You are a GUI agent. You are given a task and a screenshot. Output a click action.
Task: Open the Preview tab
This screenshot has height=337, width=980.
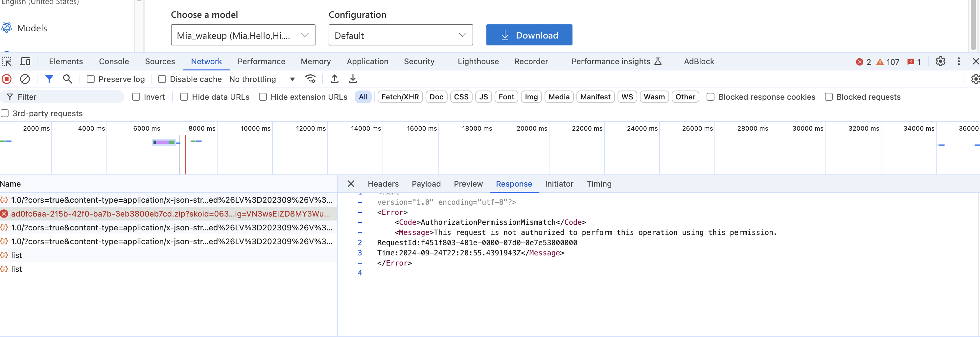click(x=468, y=184)
